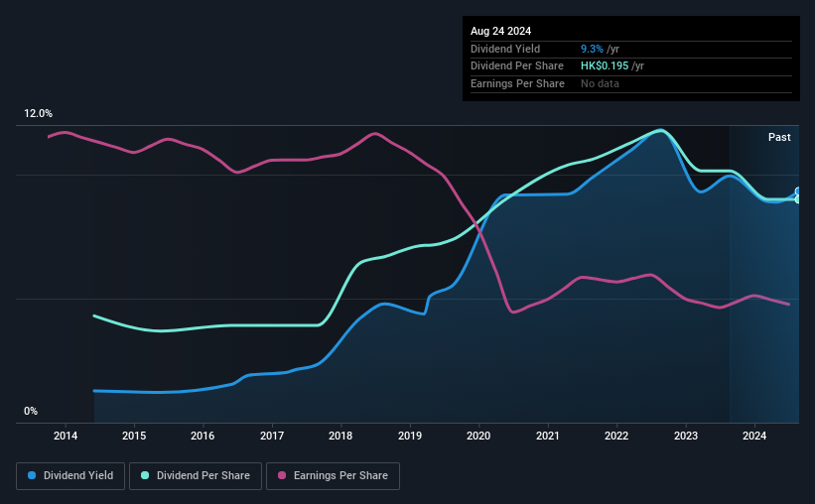The width and height of the screenshot is (815, 504).
Task: Click the 2019 x-axis label
Action: [410, 436]
